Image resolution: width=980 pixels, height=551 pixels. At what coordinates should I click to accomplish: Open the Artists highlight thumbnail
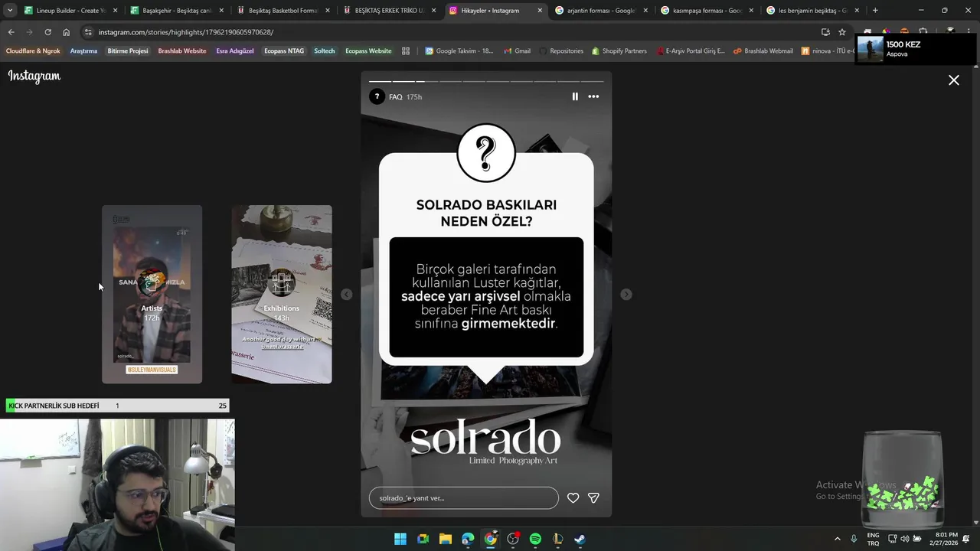(x=152, y=295)
